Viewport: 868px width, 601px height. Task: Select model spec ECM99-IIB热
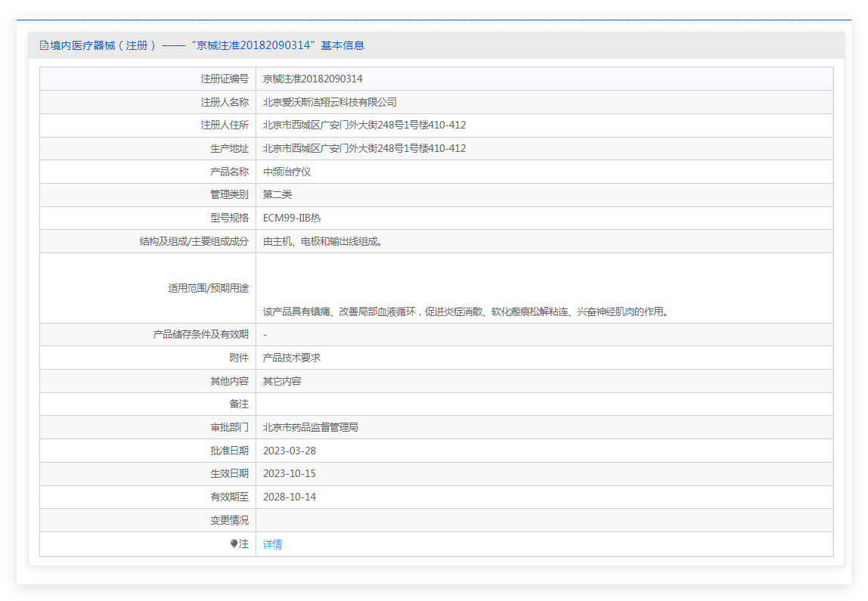292,218
